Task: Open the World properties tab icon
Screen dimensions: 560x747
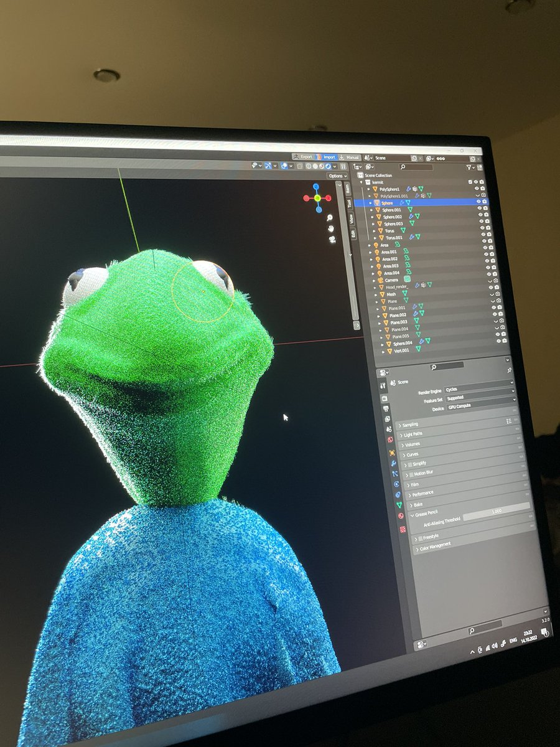Action: [390, 439]
